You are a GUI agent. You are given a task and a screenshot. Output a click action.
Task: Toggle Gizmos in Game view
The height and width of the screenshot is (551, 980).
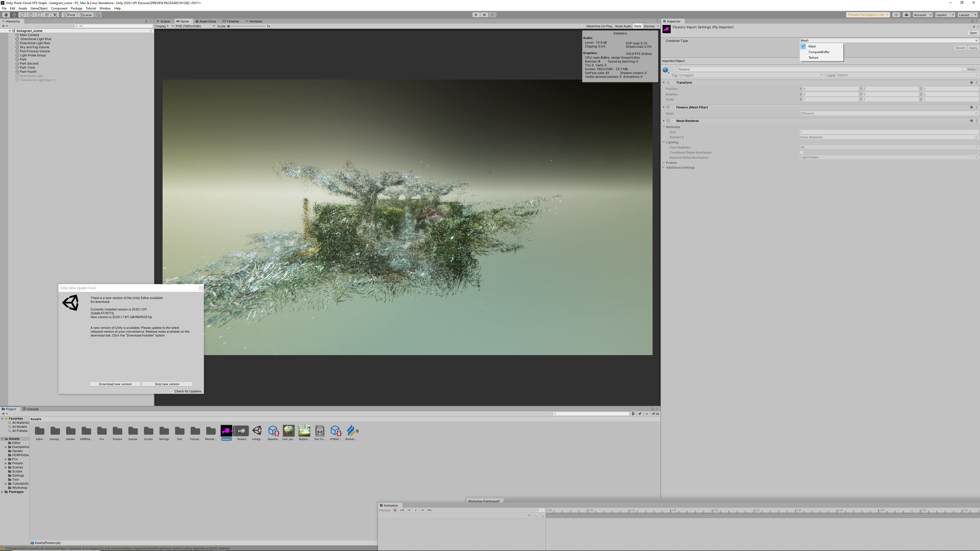(650, 26)
